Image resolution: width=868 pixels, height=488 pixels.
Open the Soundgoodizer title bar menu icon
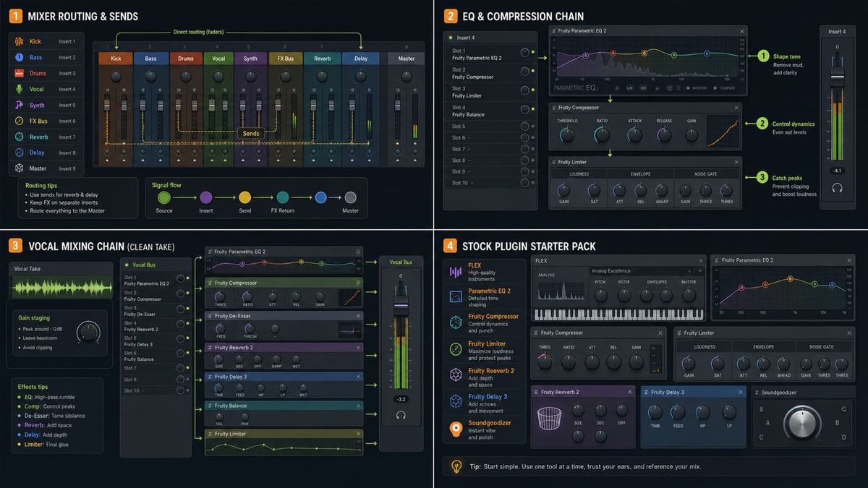coord(758,393)
